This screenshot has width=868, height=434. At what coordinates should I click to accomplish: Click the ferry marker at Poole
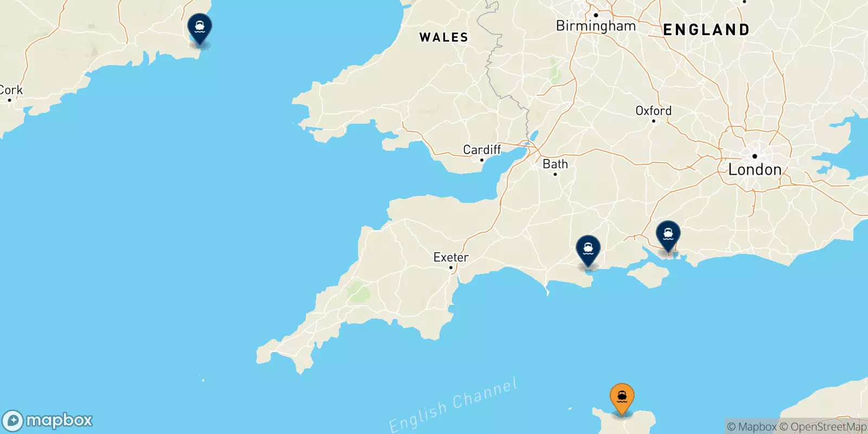tap(588, 250)
